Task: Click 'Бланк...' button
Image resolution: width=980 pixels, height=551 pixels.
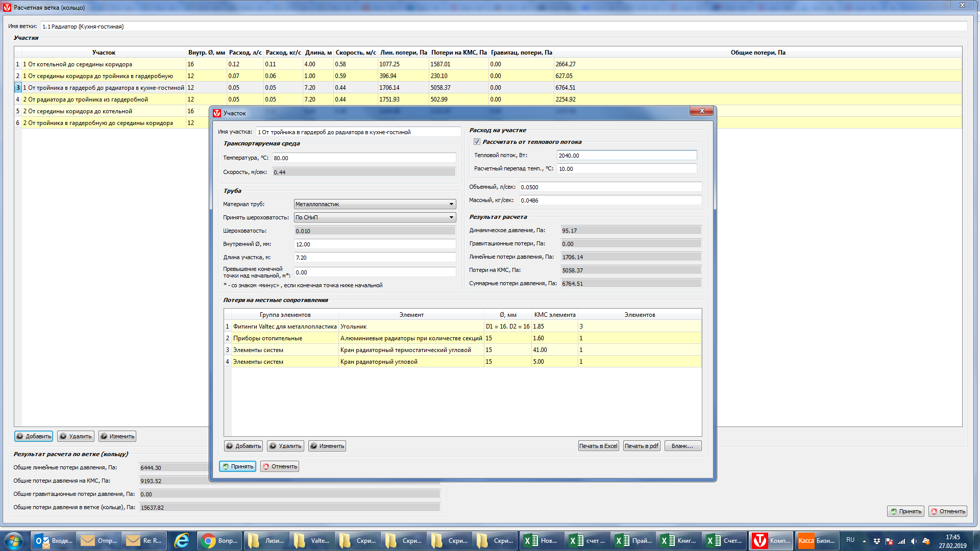Action: pyautogui.click(x=682, y=446)
